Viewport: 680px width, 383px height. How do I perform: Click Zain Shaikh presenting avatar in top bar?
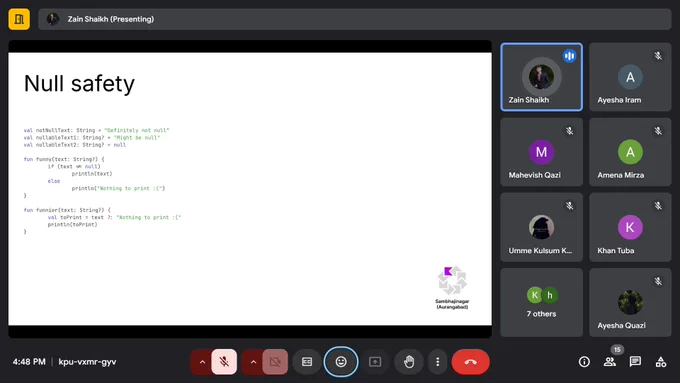click(53, 19)
